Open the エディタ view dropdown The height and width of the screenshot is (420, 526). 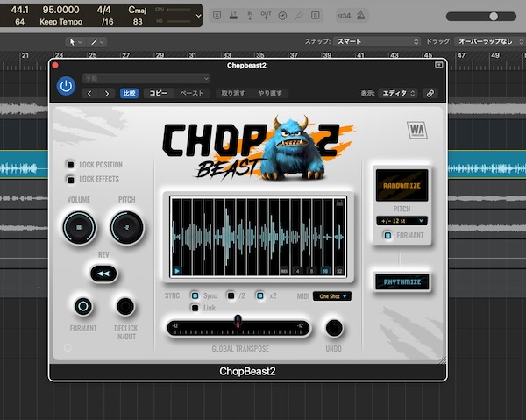tap(397, 93)
